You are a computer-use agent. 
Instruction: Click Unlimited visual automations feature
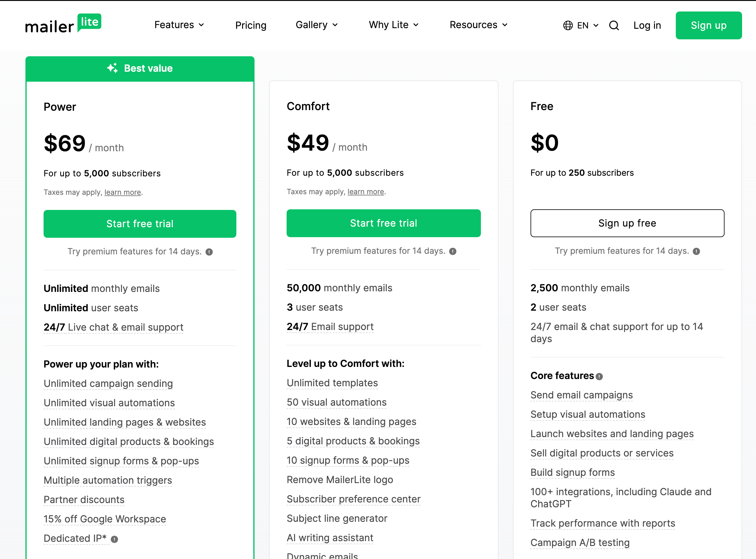point(109,403)
